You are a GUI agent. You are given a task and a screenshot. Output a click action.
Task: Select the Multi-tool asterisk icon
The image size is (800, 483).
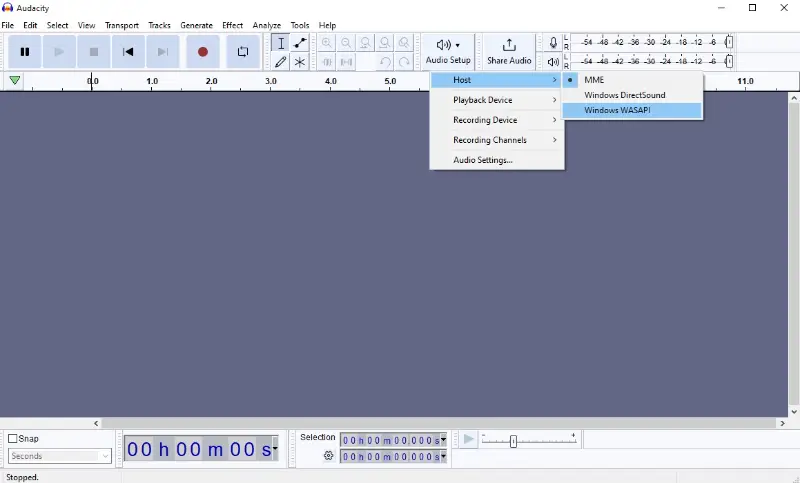point(300,62)
